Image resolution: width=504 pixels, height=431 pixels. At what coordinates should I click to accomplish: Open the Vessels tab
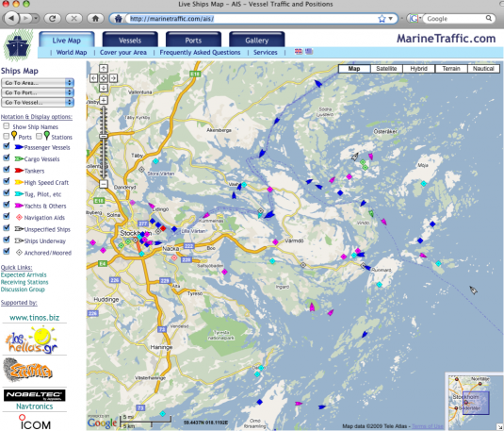pos(130,41)
